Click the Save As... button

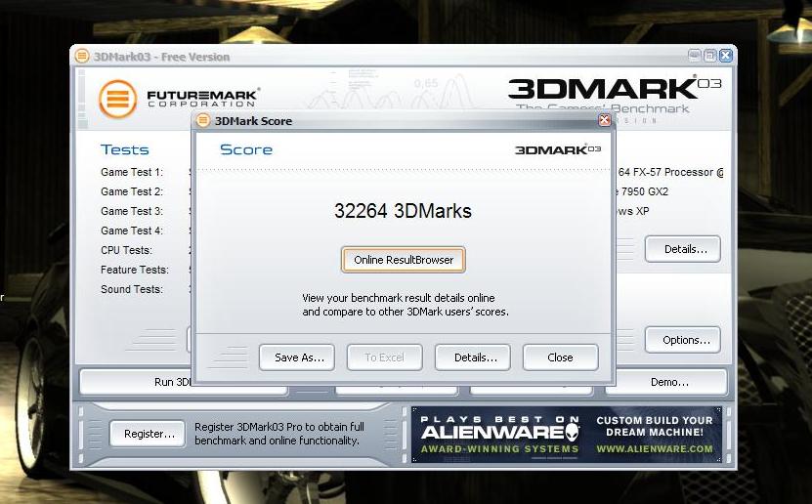(x=297, y=357)
